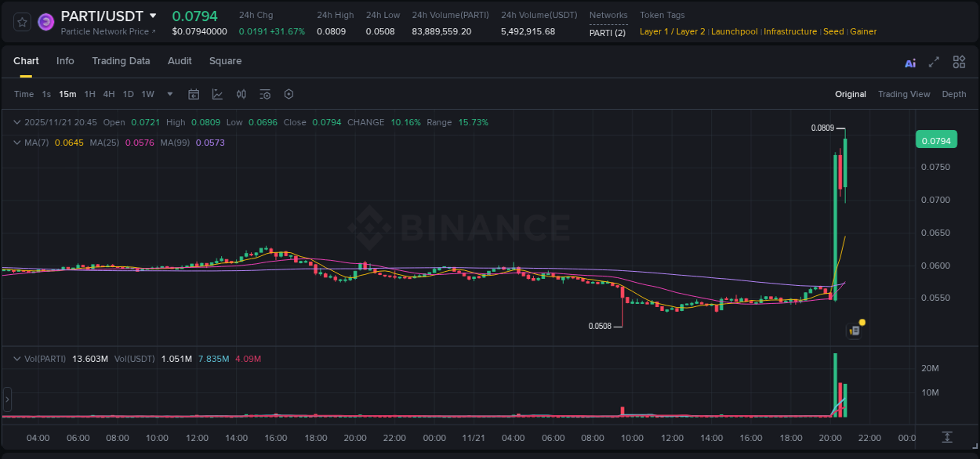Click the OHLC candle display icon
980x459 pixels.
241,94
